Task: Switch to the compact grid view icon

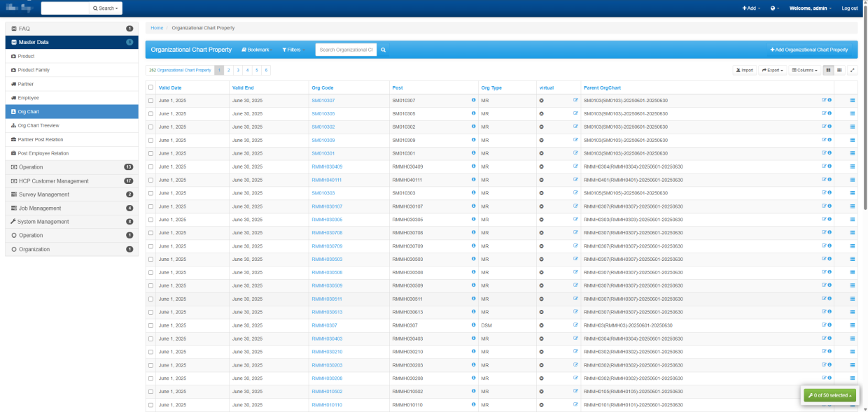Action: [839, 70]
